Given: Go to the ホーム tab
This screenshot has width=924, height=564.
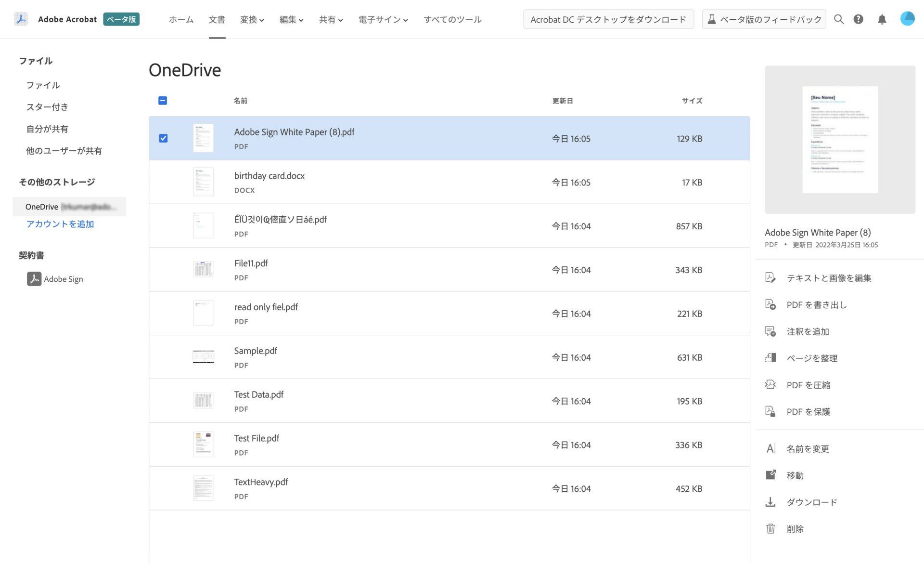Looking at the screenshot, I should [x=181, y=20].
